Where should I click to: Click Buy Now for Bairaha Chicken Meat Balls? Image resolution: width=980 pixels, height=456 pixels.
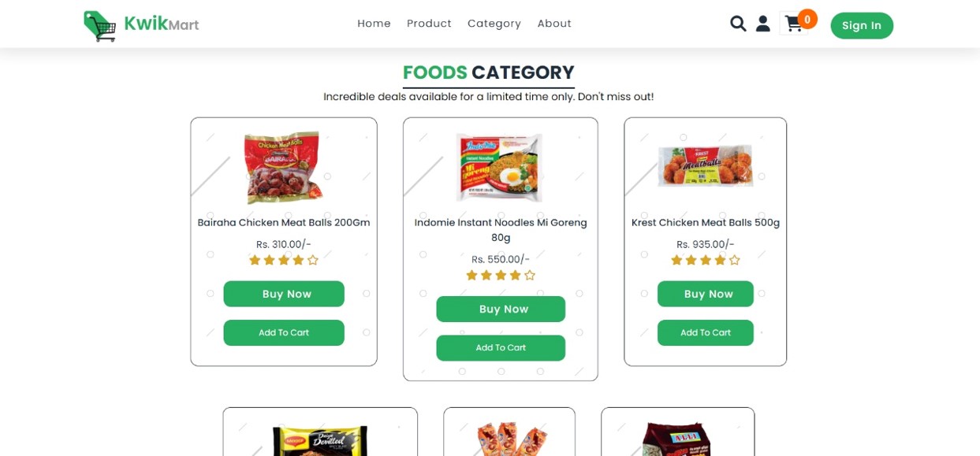[x=283, y=293]
